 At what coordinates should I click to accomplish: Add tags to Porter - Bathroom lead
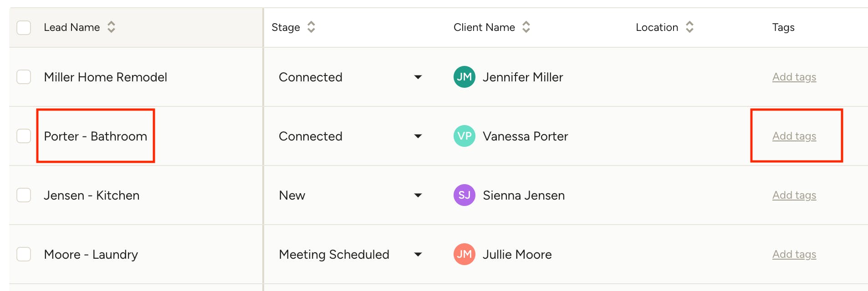click(x=794, y=136)
